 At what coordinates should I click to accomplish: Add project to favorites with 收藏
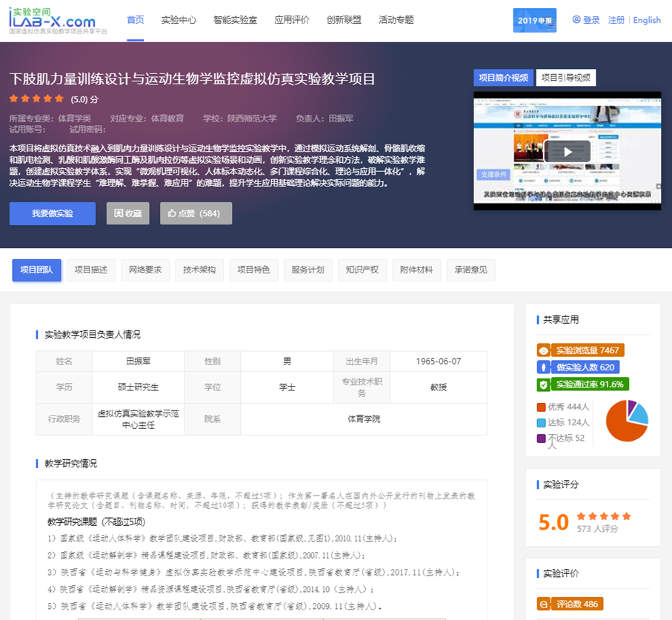(x=127, y=213)
